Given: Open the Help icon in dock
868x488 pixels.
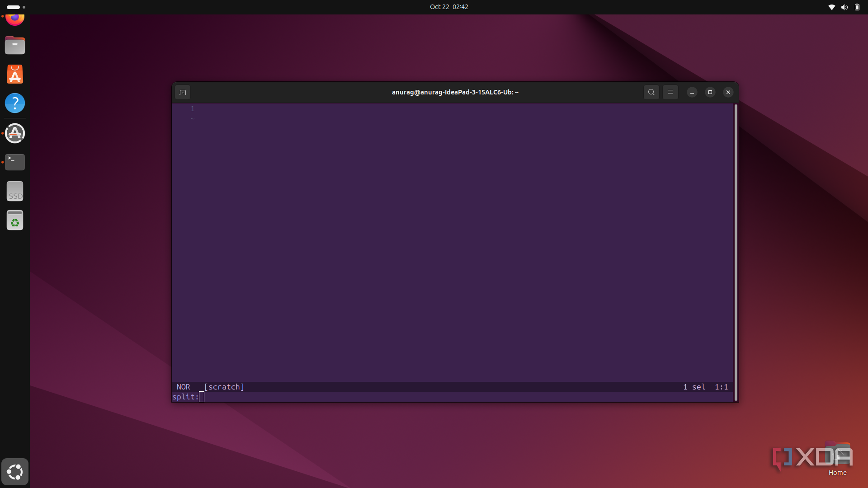Looking at the screenshot, I should 15,103.
